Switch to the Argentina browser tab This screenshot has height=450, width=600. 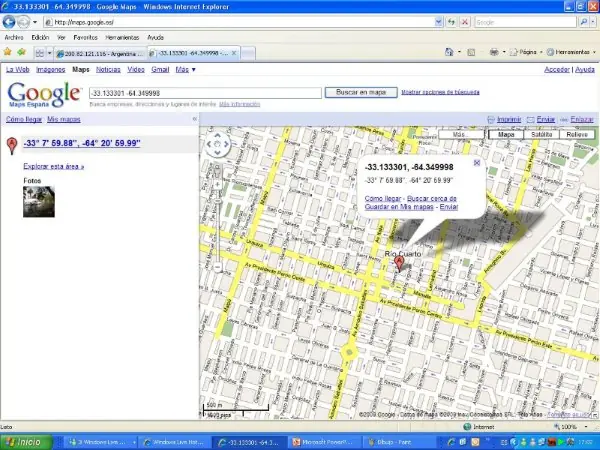[100, 52]
